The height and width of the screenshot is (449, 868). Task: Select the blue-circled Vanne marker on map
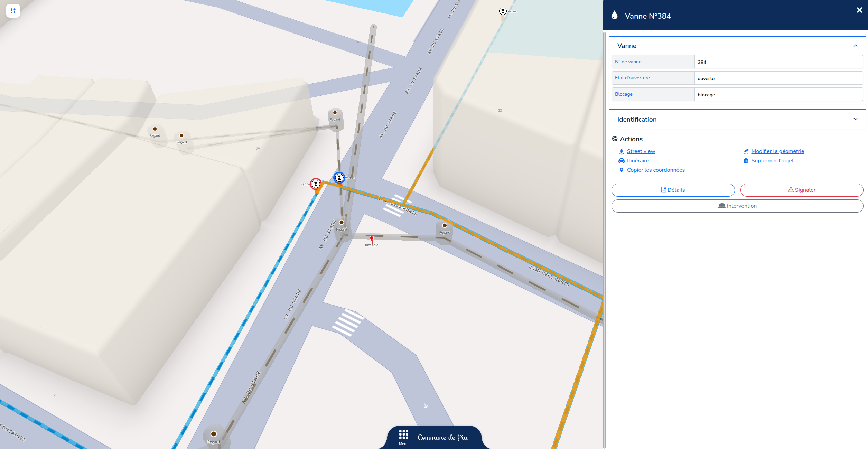(x=339, y=178)
